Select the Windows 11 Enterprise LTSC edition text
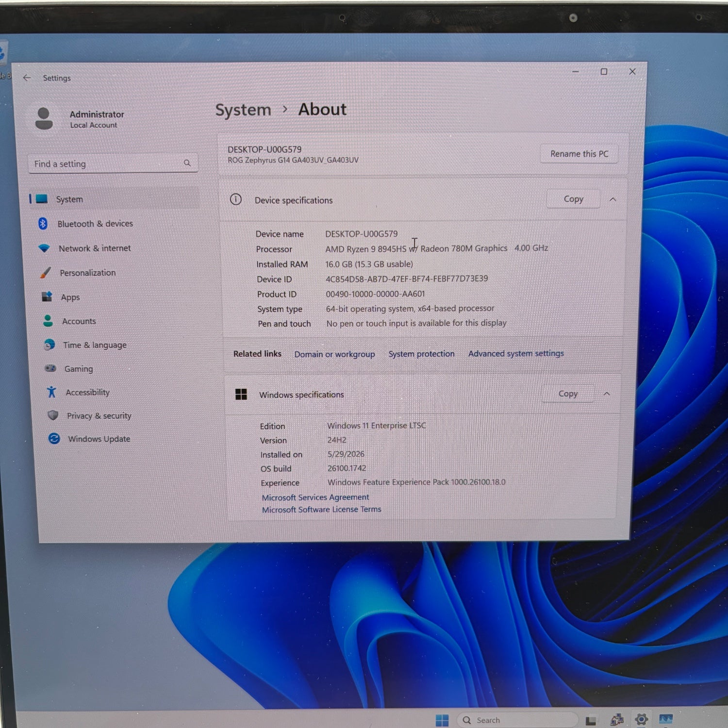728x728 pixels. pos(377,426)
